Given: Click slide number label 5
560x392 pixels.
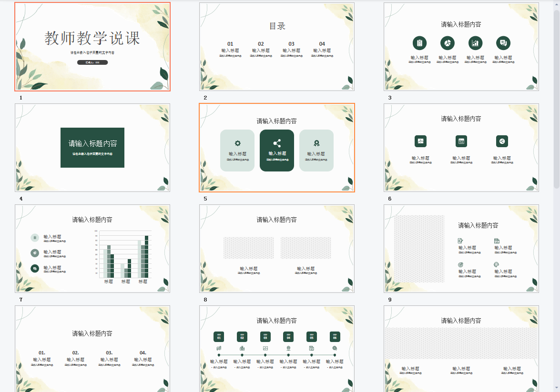Looking at the screenshot, I should pos(205,199).
